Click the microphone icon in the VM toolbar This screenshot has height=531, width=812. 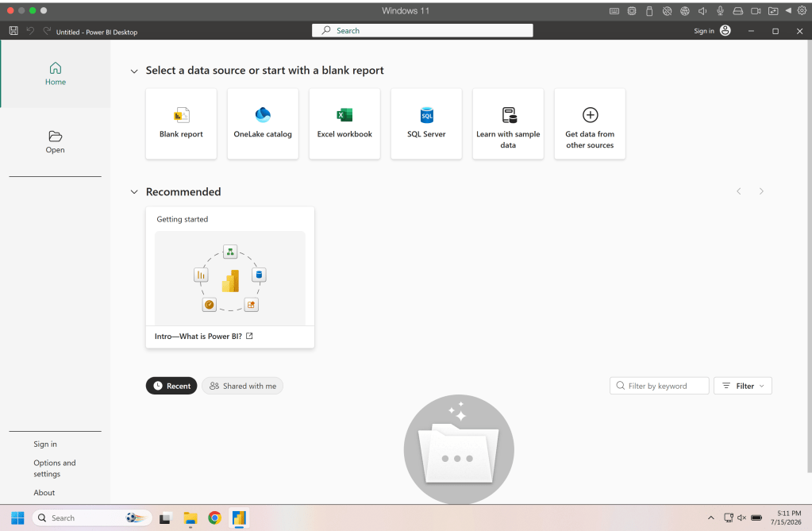pyautogui.click(x=720, y=10)
